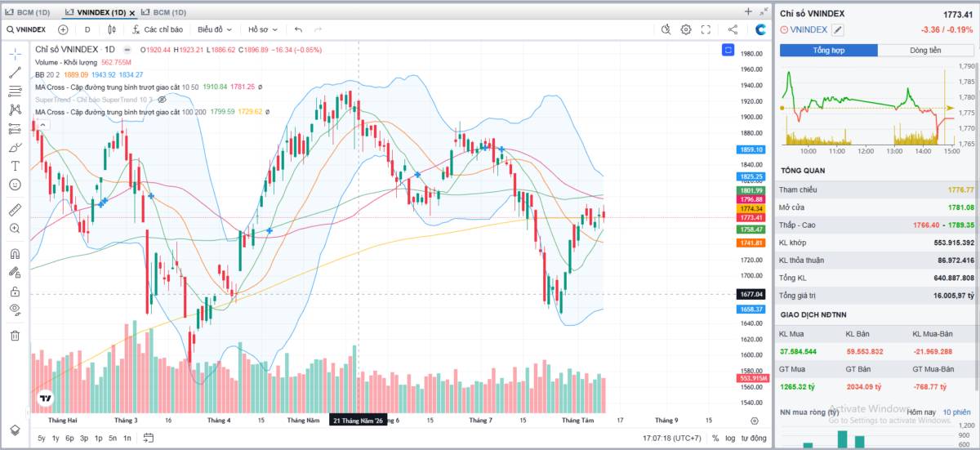980x450 pixels.
Task: Open the Fibonacci retracement tools
Action: tap(15, 91)
